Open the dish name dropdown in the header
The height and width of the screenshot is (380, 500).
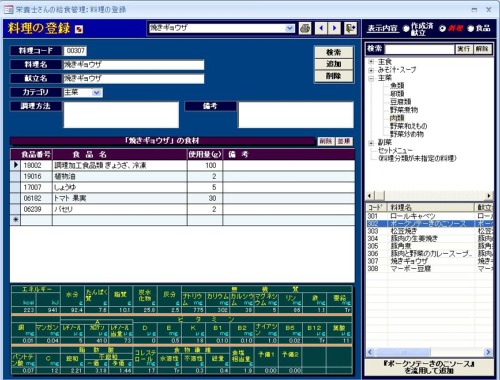pyautogui.click(x=290, y=28)
